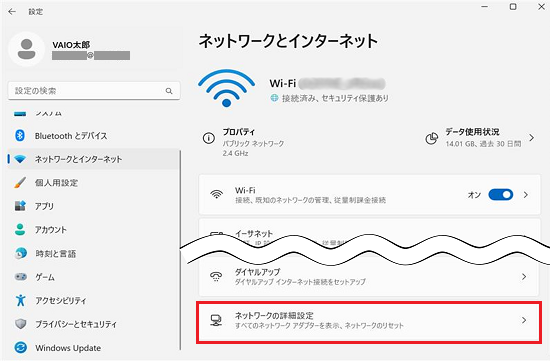
Task: Open アプリ settings page
Action: (x=93, y=206)
